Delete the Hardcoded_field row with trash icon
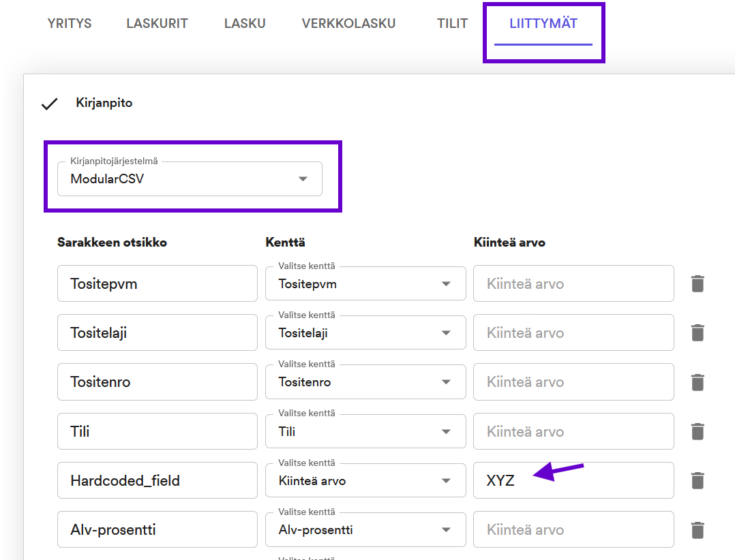The height and width of the screenshot is (560, 735). point(697,480)
